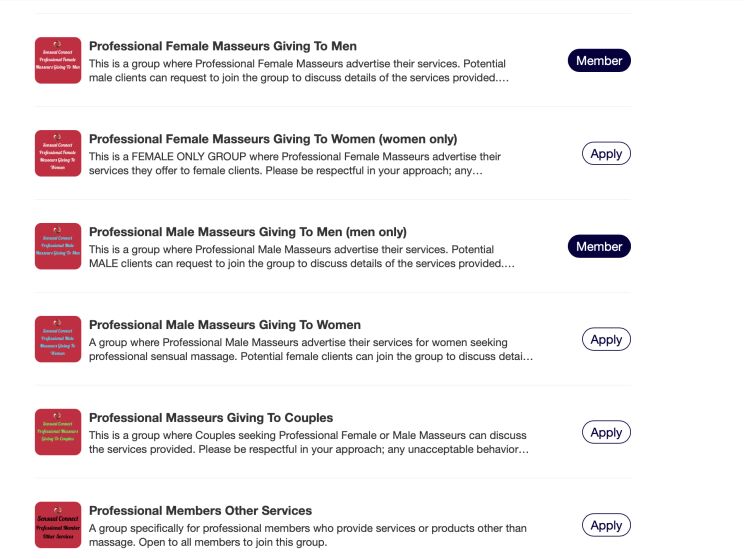
Task: Click Member button for Female Masseurs Giving To Men
Action: 599,60
